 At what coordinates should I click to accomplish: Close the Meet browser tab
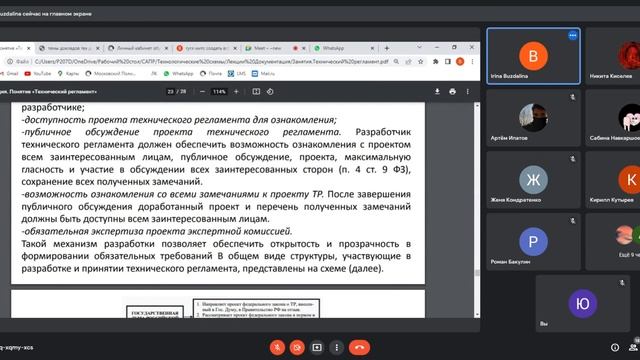point(304,48)
